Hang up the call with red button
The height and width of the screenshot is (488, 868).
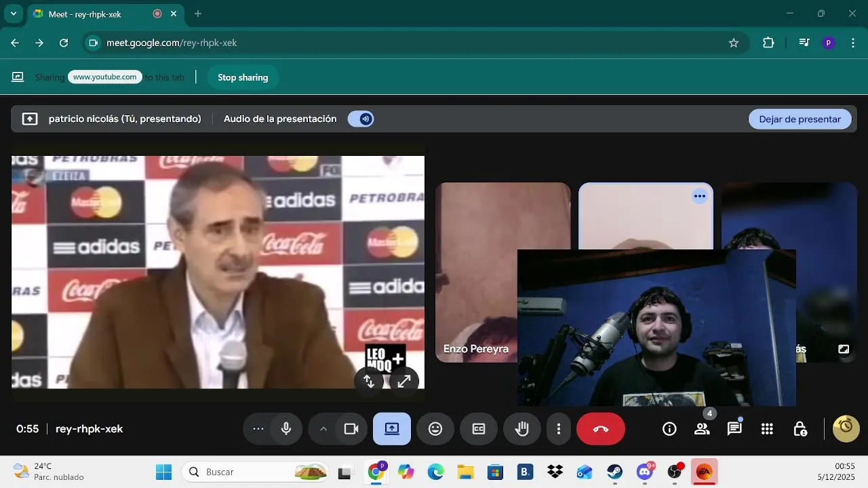tap(601, 429)
